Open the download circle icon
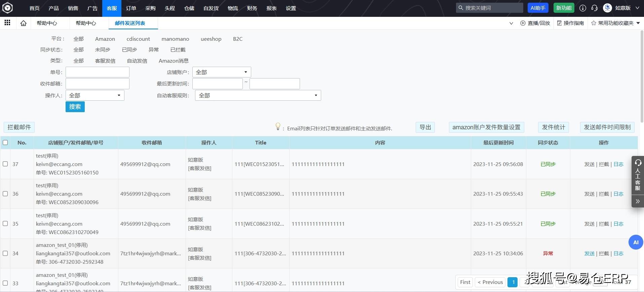The image size is (644, 292). (x=583, y=8)
